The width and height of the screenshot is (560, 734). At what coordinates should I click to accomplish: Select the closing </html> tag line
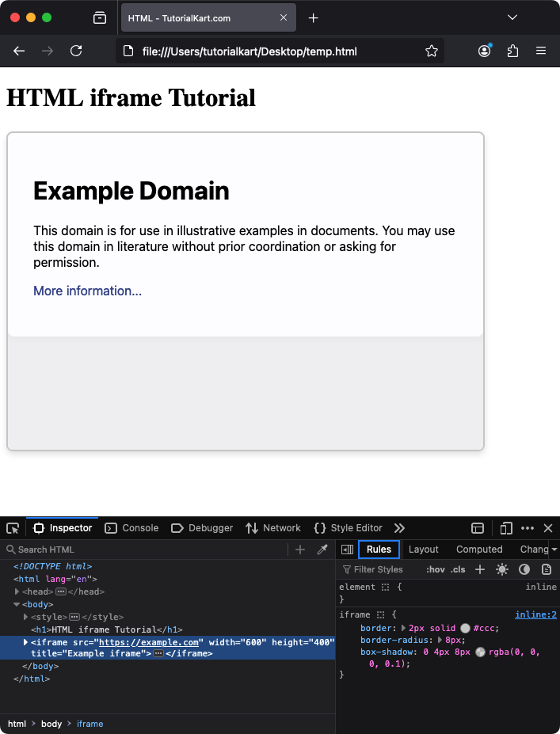point(32,679)
